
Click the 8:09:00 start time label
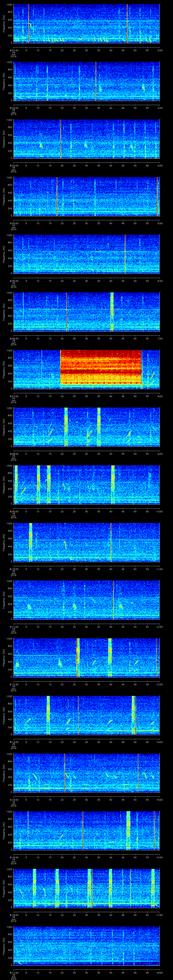pyautogui.click(x=14, y=511)
